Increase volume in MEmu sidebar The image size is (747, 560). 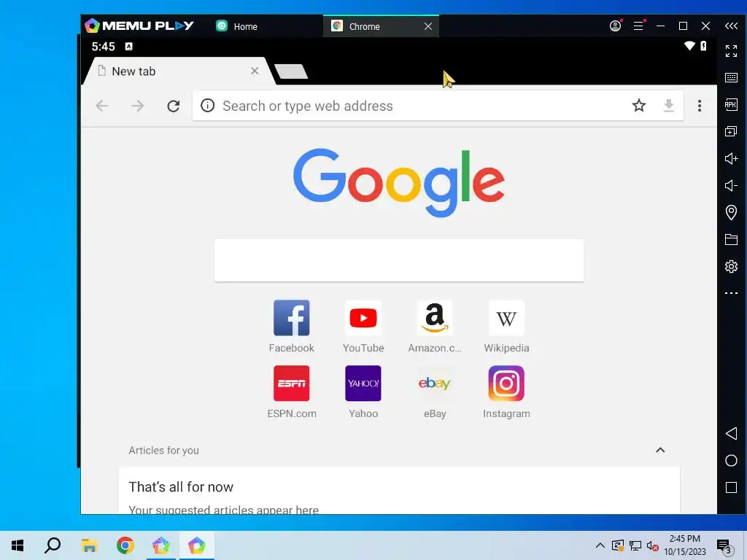click(731, 158)
